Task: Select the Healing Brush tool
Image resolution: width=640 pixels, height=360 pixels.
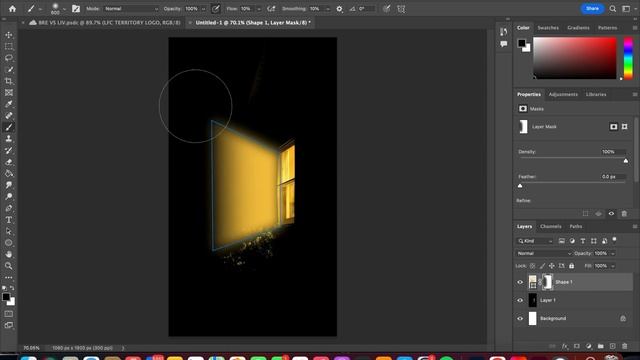Action: click(x=9, y=116)
